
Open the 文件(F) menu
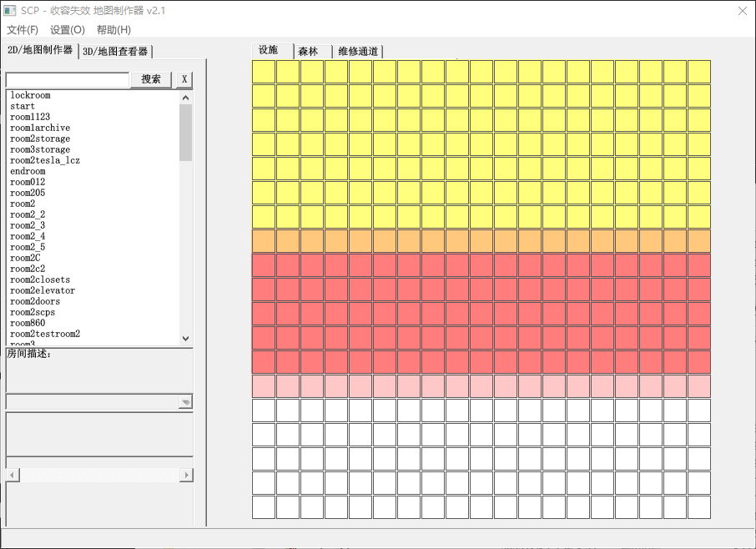(x=23, y=30)
